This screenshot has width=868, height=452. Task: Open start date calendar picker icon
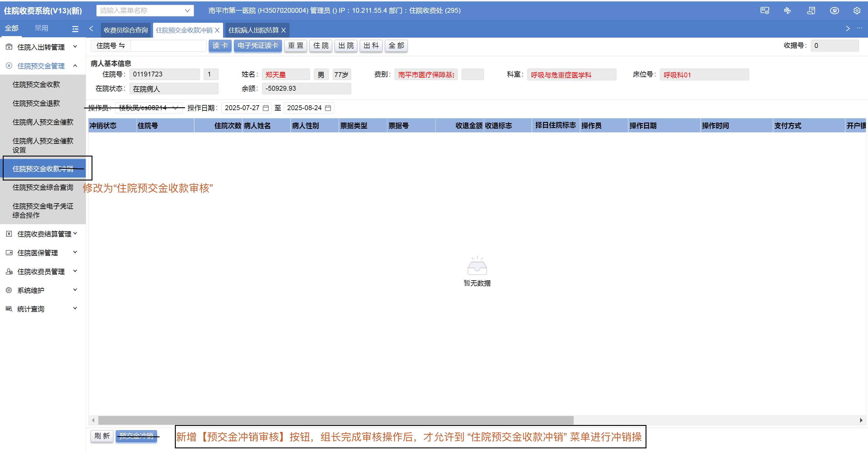[x=266, y=108]
